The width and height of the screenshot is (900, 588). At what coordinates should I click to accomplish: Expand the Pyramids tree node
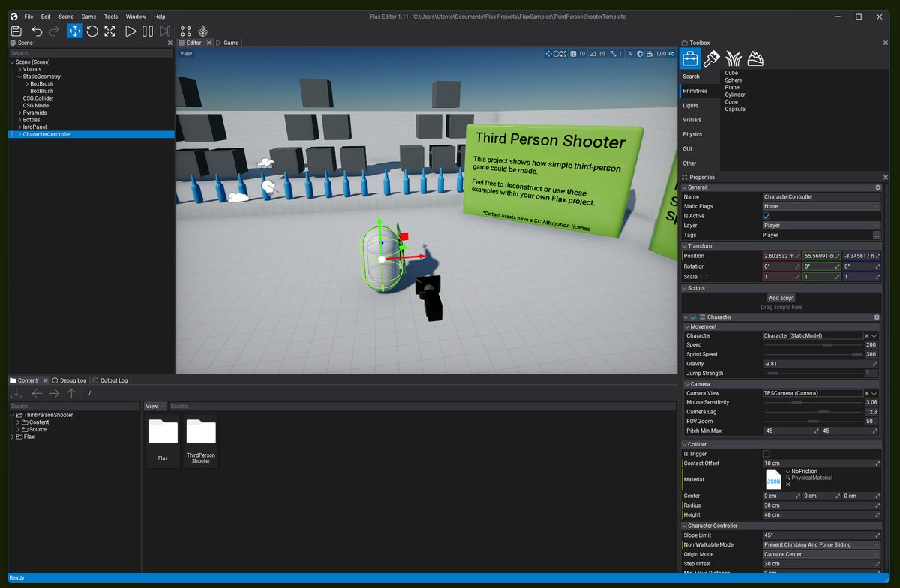pyautogui.click(x=19, y=112)
